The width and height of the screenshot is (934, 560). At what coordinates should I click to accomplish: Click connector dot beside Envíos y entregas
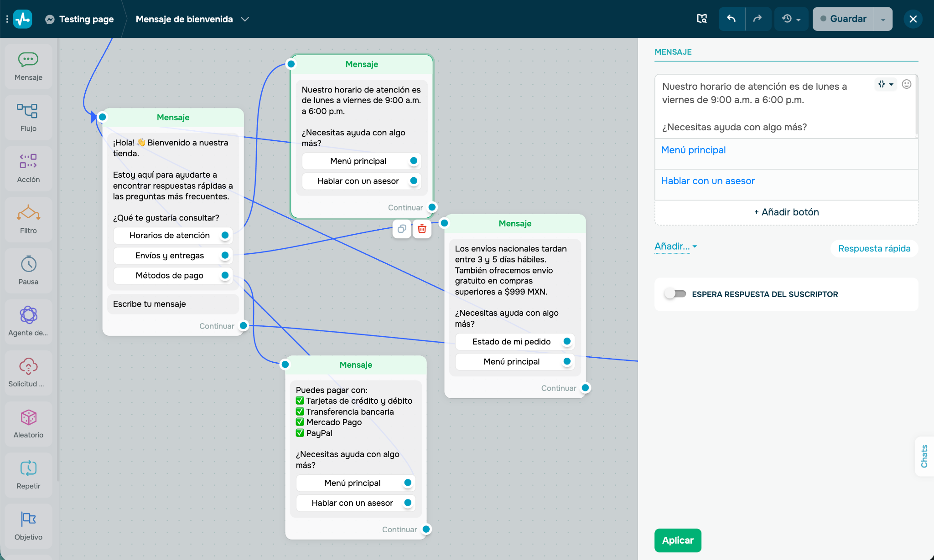pyautogui.click(x=225, y=255)
